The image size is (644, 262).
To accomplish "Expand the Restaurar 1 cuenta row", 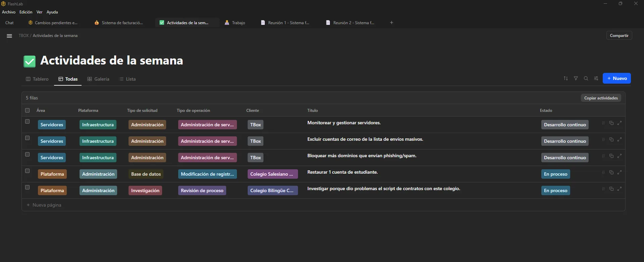I will (620, 172).
